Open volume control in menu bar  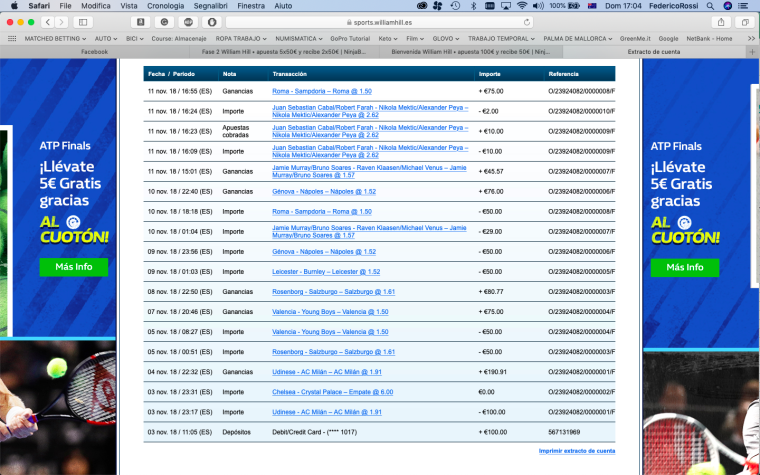coord(538,6)
